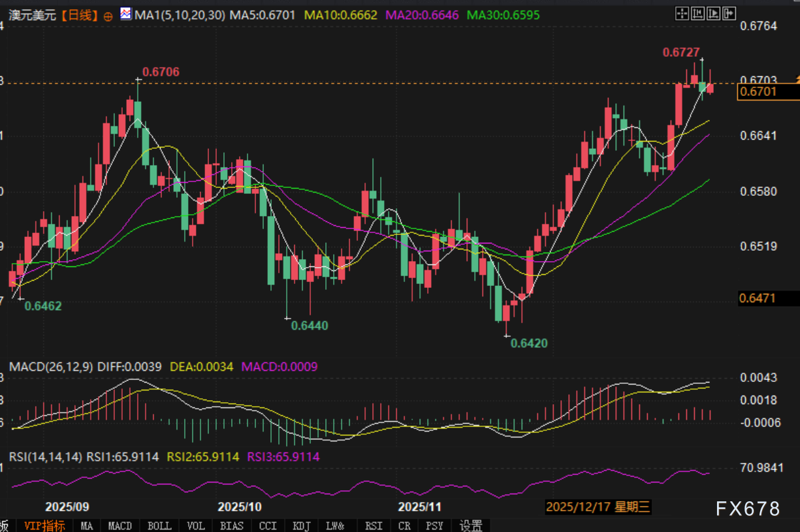Click the exit-arrow panel icon at top right
The height and width of the screenshot is (532, 800).
(729, 12)
